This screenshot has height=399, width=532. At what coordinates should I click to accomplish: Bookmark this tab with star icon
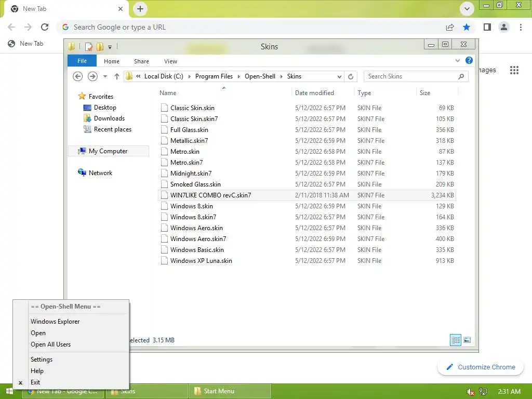click(467, 27)
